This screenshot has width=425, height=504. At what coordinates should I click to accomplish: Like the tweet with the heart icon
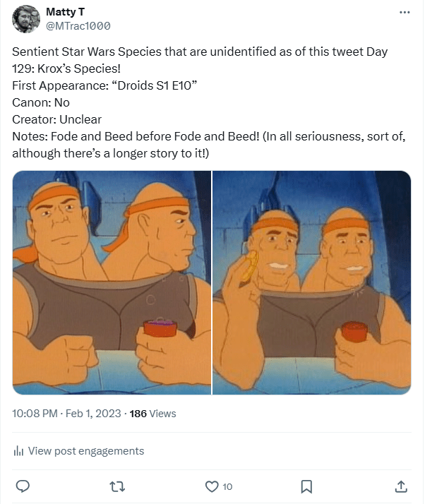coord(212,486)
